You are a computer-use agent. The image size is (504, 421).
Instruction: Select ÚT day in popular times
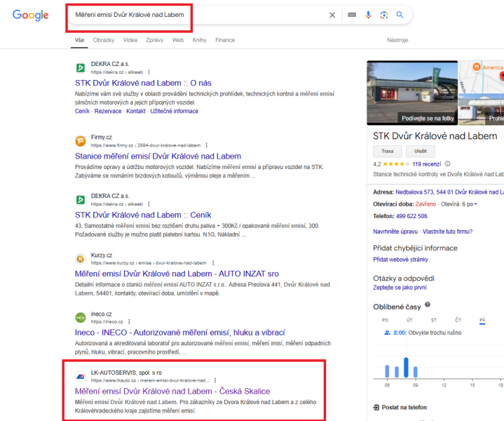[x=409, y=320]
